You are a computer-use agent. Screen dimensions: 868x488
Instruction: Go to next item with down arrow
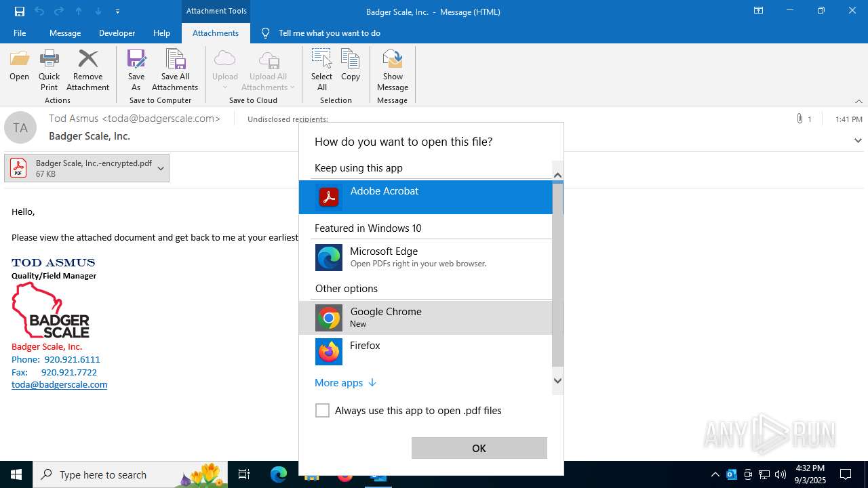pyautogui.click(x=98, y=12)
